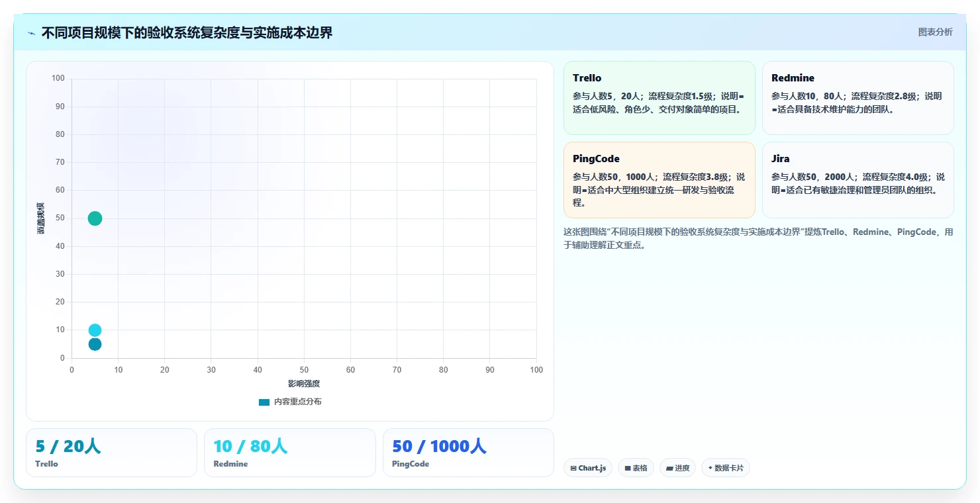The image size is (980, 503).
Task: Open the Jira info card
Action: pyautogui.click(x=857, y=180)
